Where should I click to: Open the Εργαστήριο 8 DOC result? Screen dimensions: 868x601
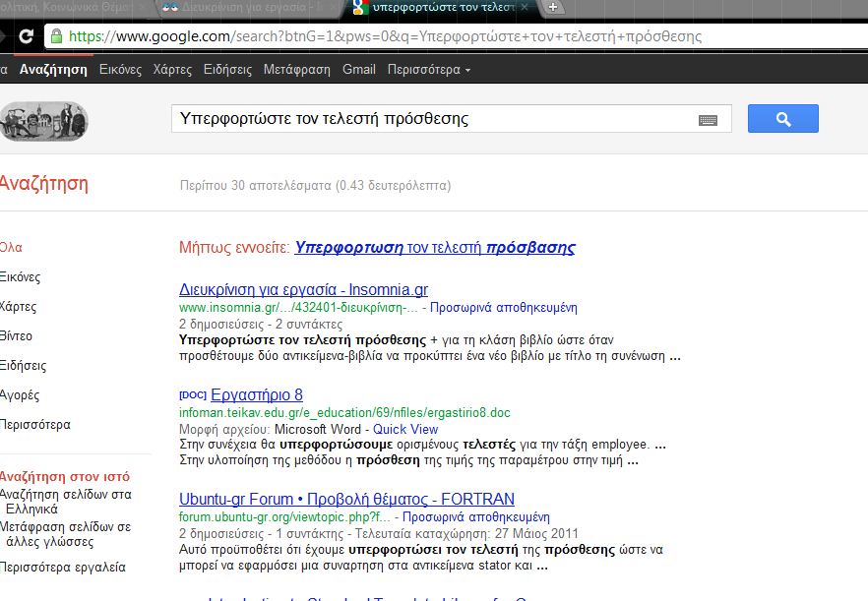pos(256,394)
